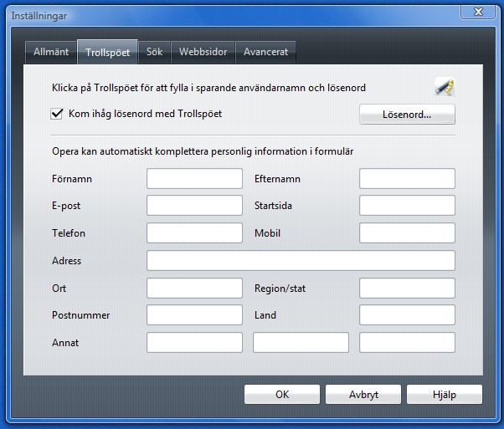Focus the Postnummer input field
Viewport: 504px width, 429px height.
pos(194,315)
